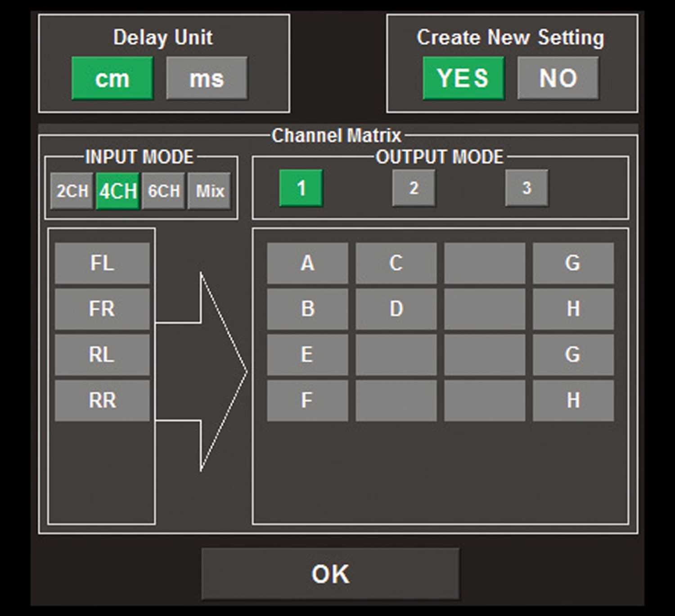Click the empty cell right of C

click(485, 263)
